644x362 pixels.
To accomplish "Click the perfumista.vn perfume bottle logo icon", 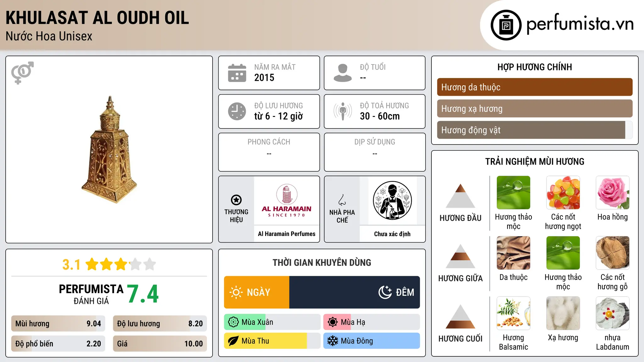I will 506,25.
